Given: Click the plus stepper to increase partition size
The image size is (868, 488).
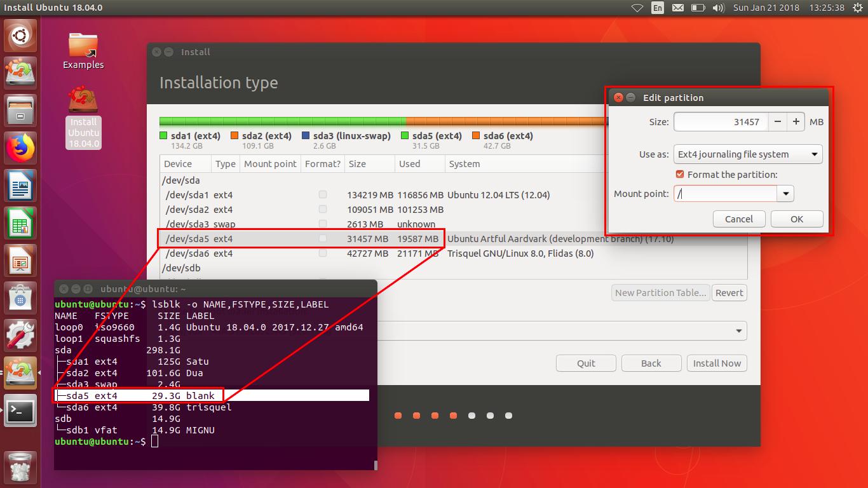Looking at the screenshot, I should [796, 121].
